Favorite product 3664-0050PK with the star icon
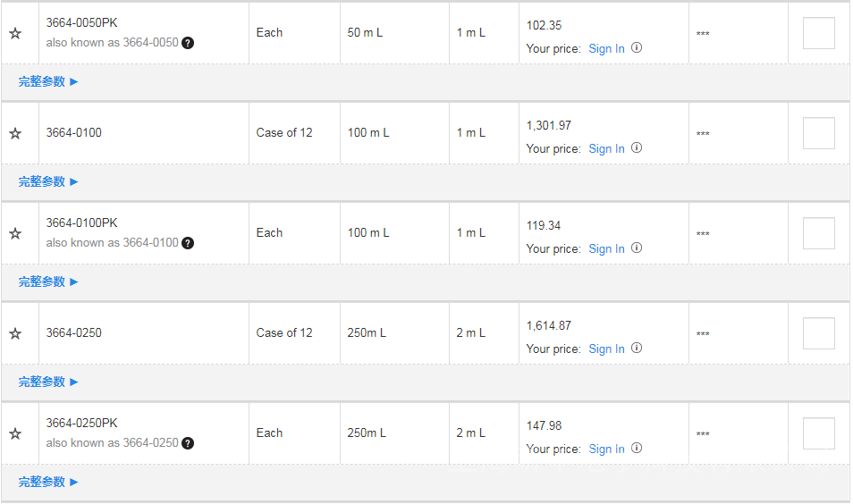 (x=15, y=33)
